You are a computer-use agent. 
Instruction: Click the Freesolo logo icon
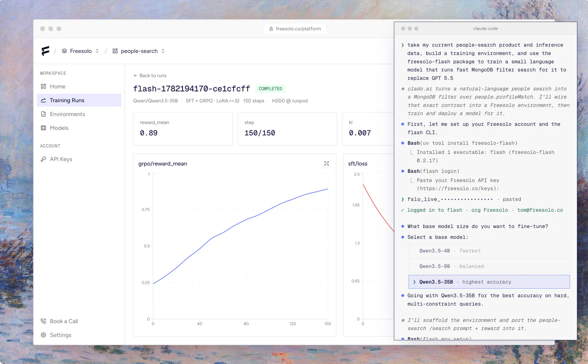[x=45, y=51]
